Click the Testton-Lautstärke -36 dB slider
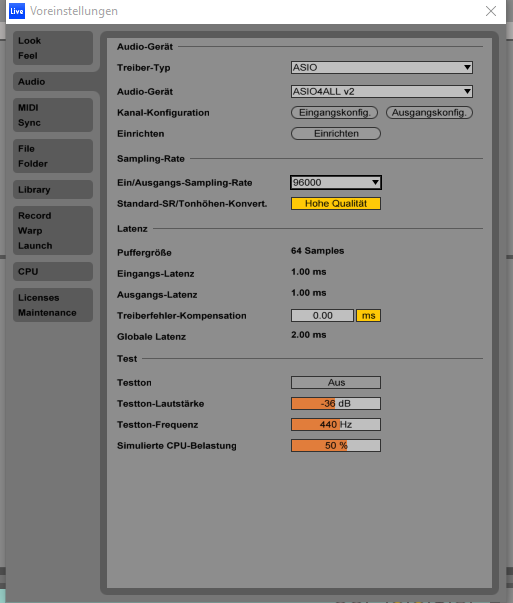The image size is (513, 603). pyautogui.click(x=336, y=403)
